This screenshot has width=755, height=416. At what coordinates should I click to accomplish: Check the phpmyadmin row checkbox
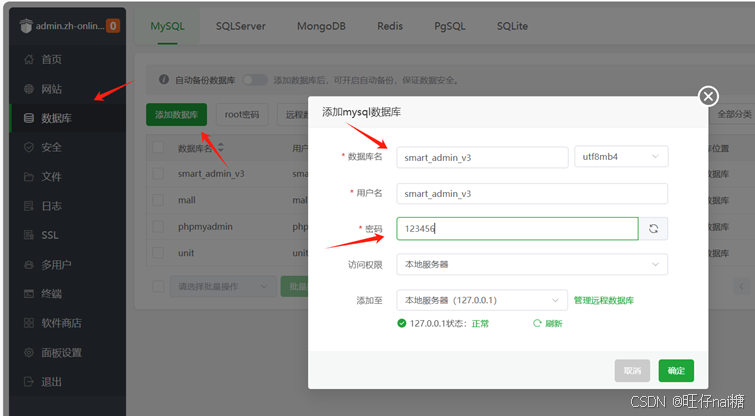(x=158, y=226)
